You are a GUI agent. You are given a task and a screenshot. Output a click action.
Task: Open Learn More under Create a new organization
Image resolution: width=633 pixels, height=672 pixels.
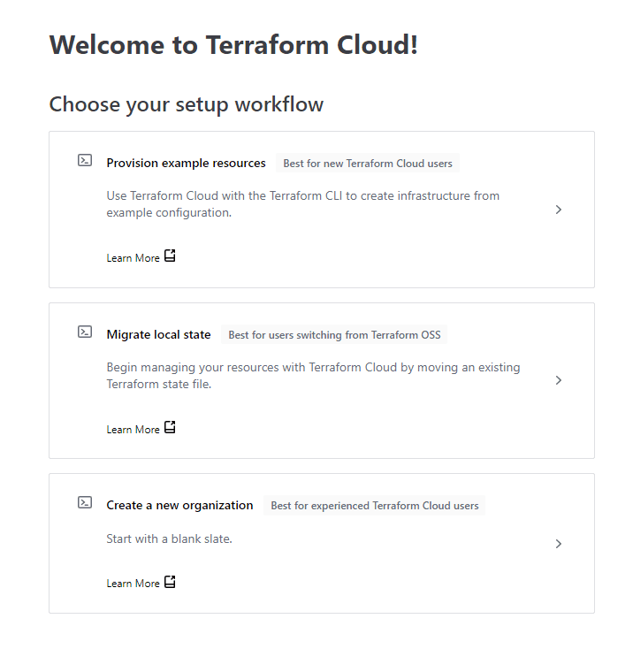(133, 584)
